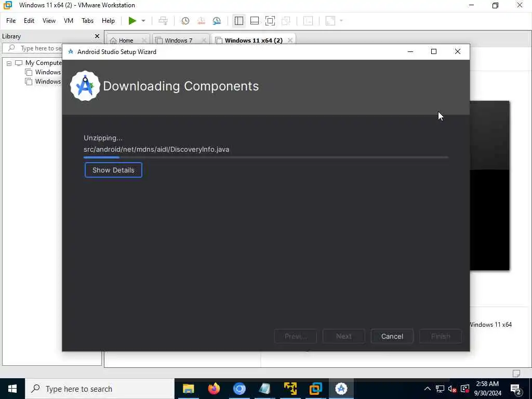Click the network tray icon
The height and width of the screenshot is (399, 532).
[x=440, y=389]
